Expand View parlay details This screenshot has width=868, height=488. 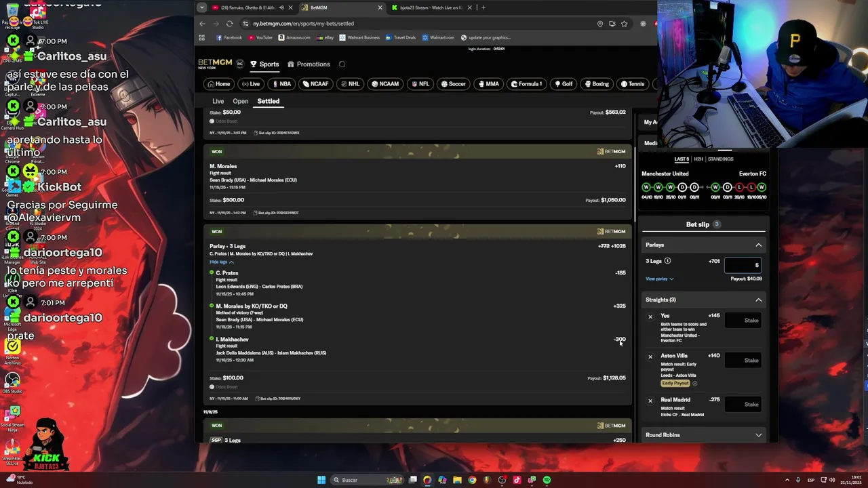point(659,279)
